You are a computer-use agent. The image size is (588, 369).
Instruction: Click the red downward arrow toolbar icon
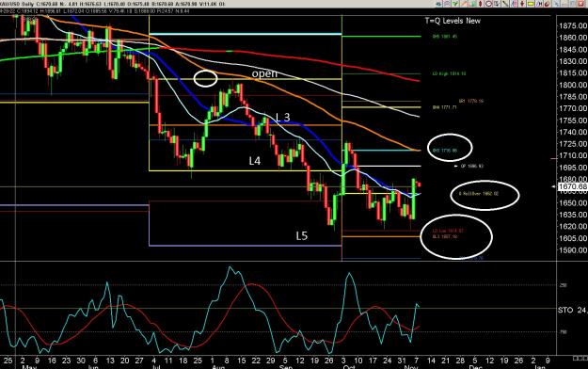click(x=522, y=4)
